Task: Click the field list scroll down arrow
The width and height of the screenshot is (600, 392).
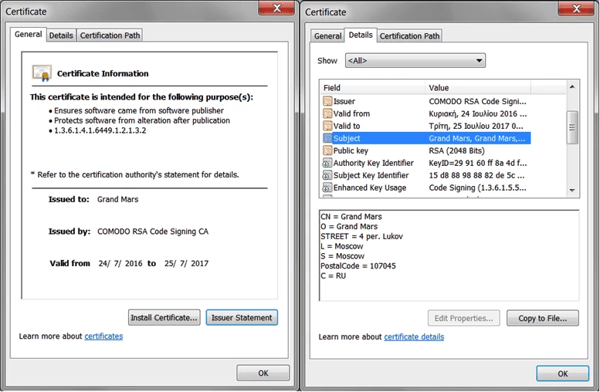Action: click(x=572, y=190)
